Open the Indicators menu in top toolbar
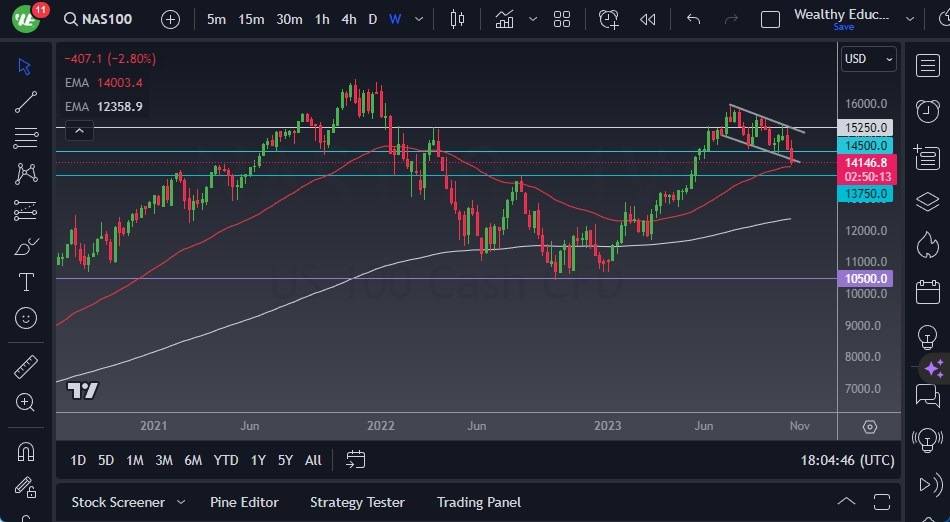Image resolution: width=950 pixels, height=522 pixels. (504, 19)
